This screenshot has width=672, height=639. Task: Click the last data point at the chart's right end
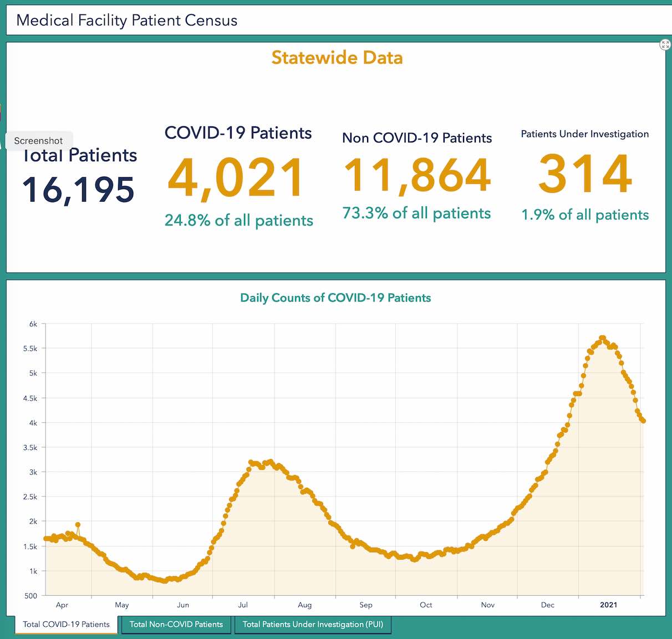(x=643, y=420)
